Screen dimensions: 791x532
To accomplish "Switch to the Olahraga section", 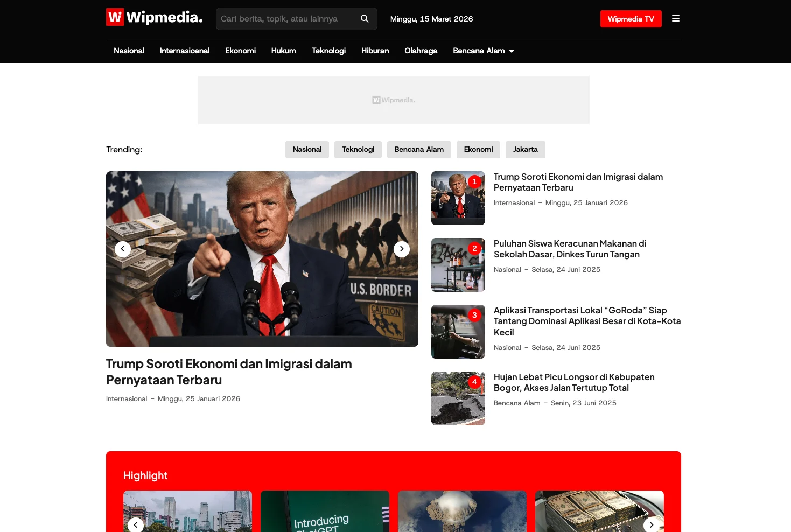I will (x=421, y=51).
